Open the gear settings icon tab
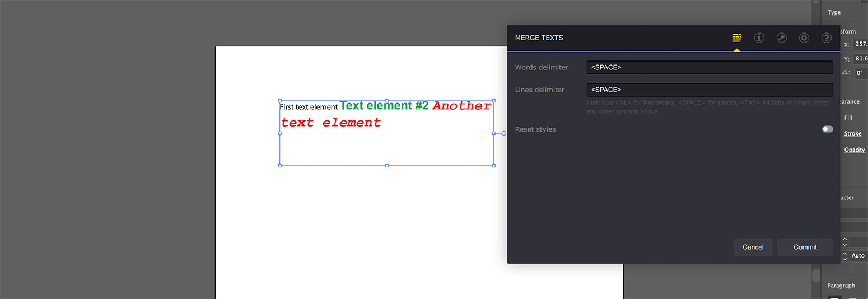 (804, 38)
